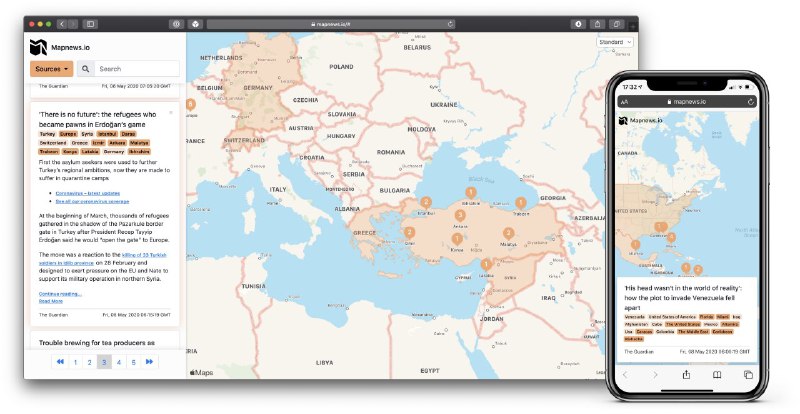Open the Read More link
Image resolution: width=800 pixels, height=414 pixels.
tap(51, 301)
